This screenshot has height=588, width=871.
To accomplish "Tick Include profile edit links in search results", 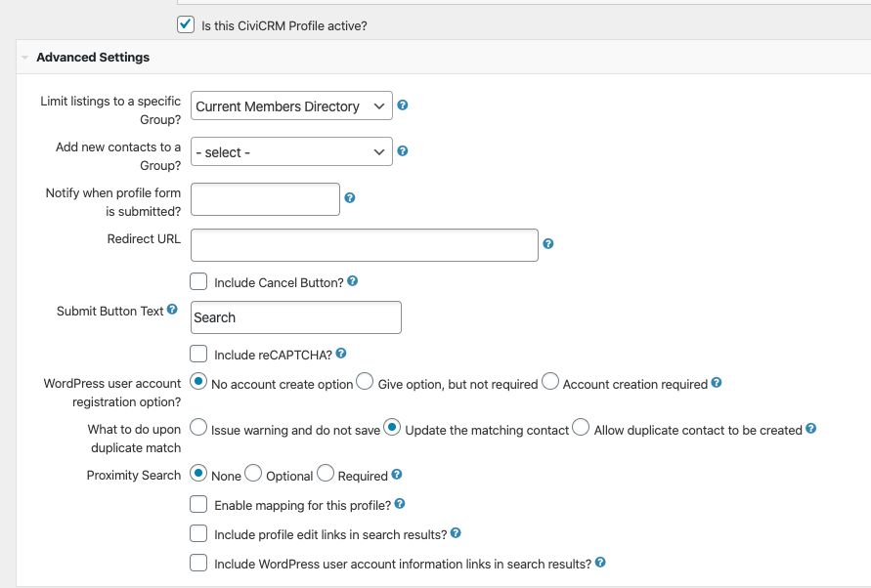I will 198,533.
